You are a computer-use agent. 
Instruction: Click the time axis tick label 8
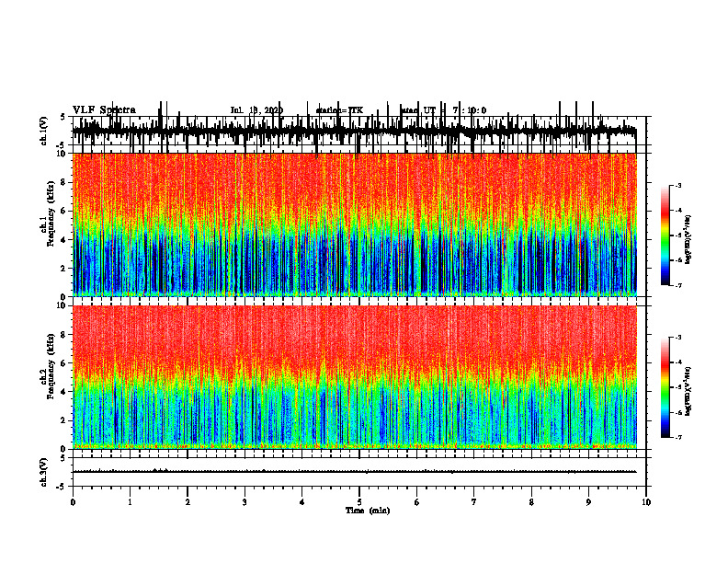pyautogui.click(x=531, y=502)
